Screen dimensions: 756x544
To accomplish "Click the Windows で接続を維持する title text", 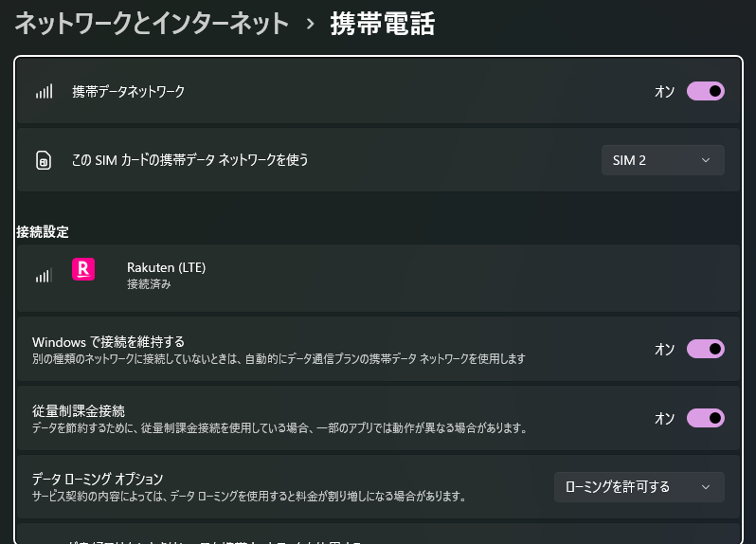I will [x=108, y=341].
